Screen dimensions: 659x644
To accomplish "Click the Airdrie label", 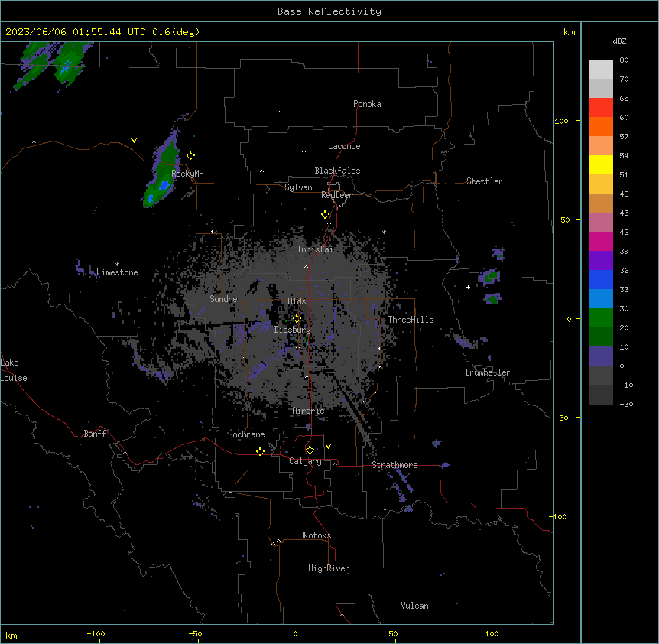I will (x=309, y=411).
